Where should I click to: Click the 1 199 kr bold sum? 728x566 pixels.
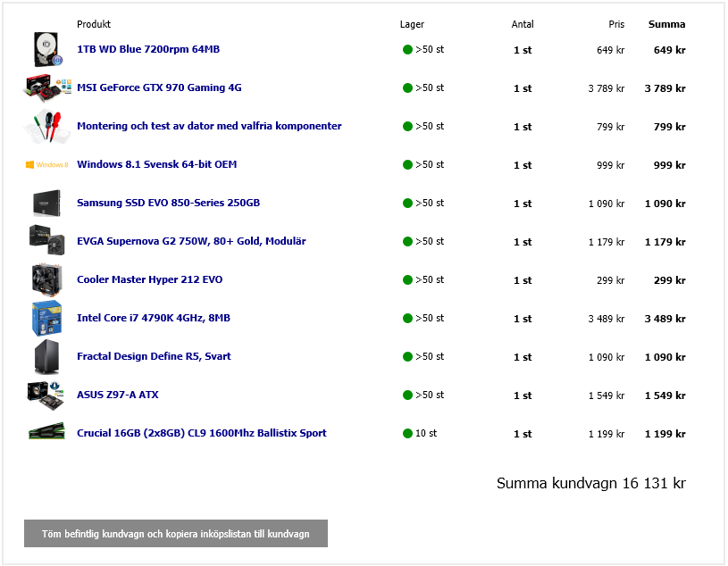[x=665, y=434]
